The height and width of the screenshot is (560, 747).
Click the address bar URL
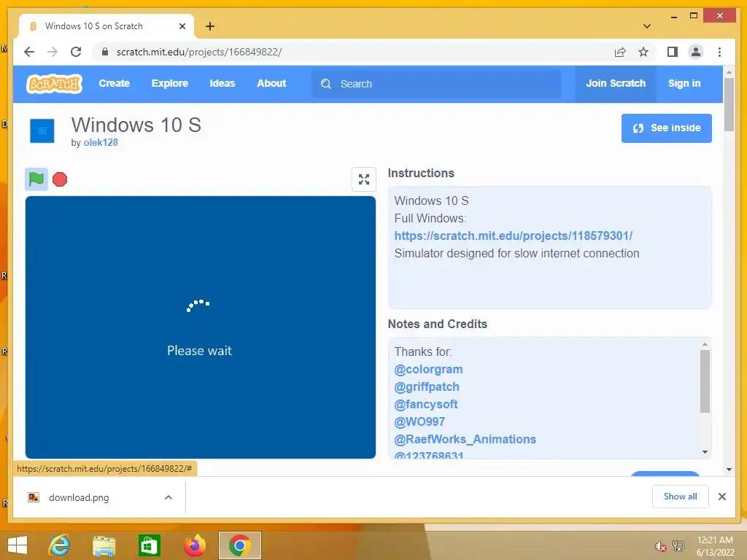[x=199, y=52]
